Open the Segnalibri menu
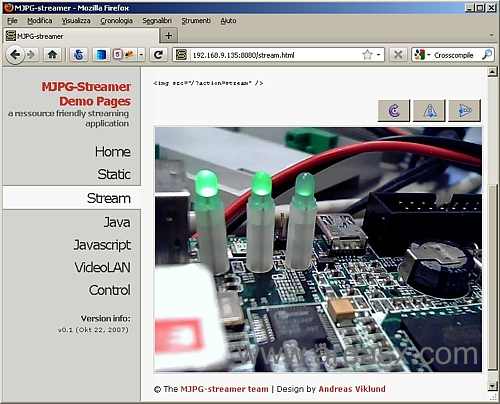500x404 pixels. coord(157,21)
